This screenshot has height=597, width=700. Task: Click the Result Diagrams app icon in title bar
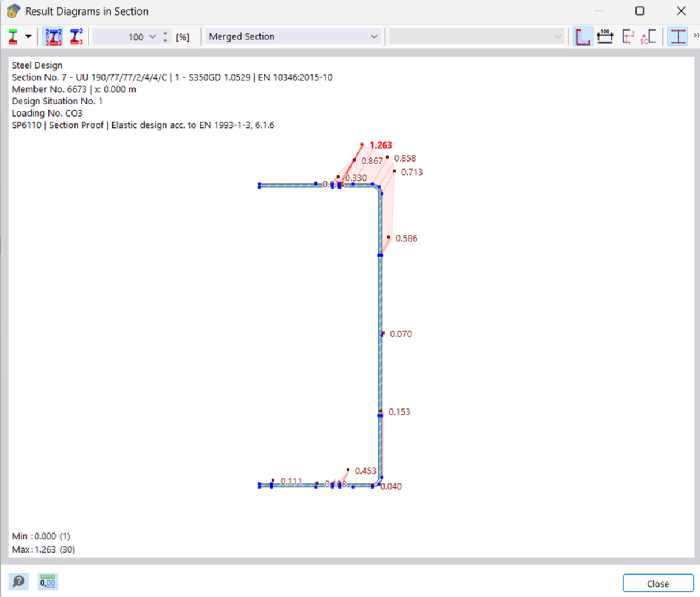click(13, 12)
